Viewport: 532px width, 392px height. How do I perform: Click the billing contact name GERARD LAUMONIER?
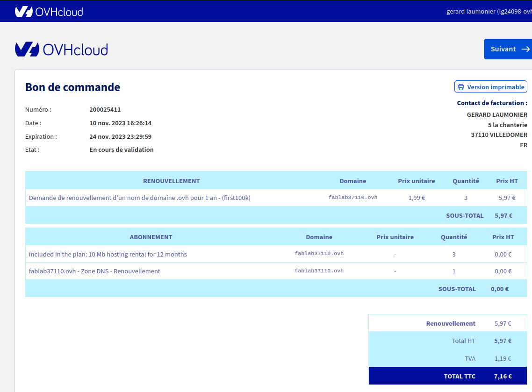pyautogui.click(x=497, y=115)
